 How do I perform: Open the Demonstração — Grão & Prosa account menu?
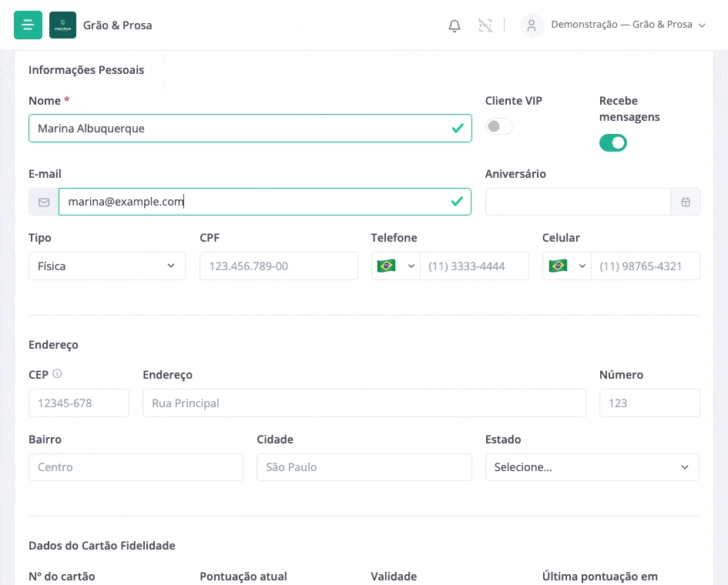coord(628,25)
